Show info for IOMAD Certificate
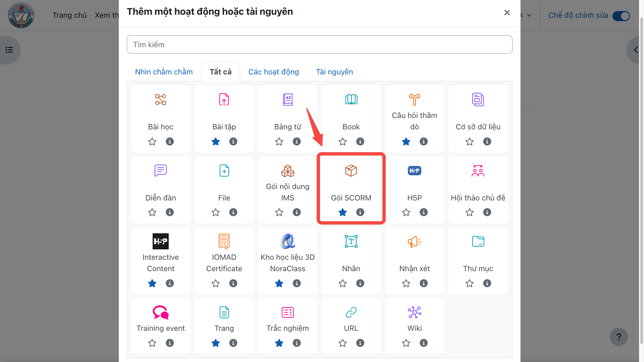644x362 pixels. 233,283
